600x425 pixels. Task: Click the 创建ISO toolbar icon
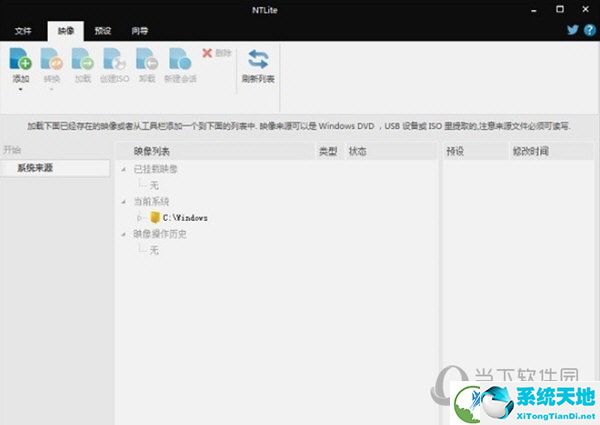click(x=114, y=59)
